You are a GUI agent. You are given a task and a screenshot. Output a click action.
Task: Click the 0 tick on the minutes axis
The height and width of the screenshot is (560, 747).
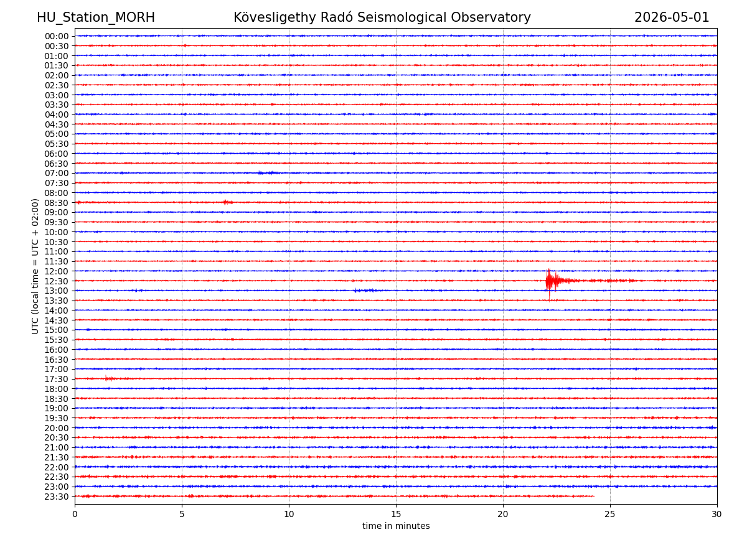coord(75,514)
